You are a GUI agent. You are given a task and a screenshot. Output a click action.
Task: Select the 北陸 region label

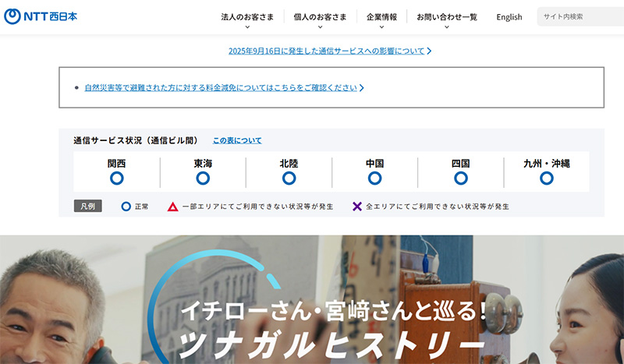(x=289, y=164)
